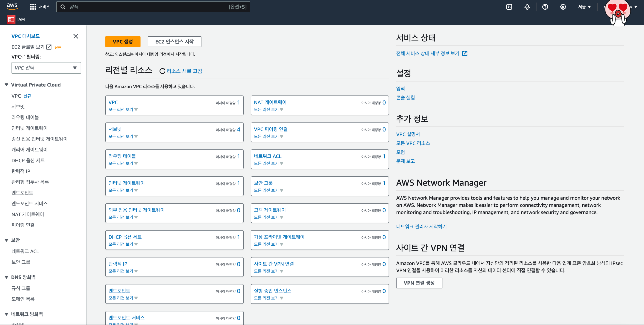Click the refresh resources icon
This screenshot has width=644, height=325.
click(162, 71)
